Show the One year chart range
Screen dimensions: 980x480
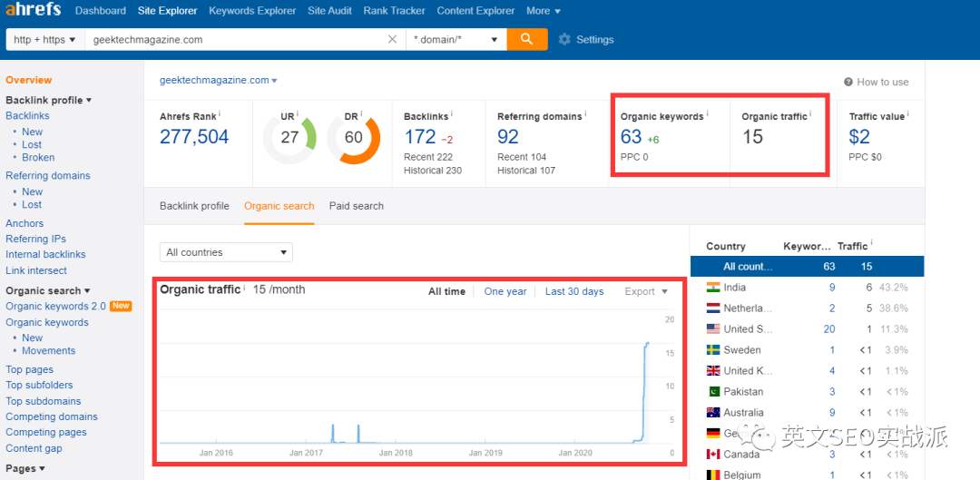505,291
